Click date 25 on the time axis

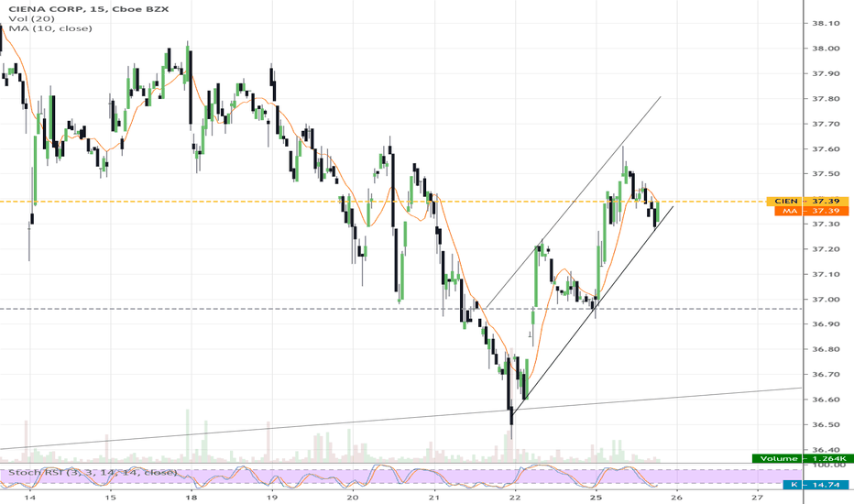596,497
